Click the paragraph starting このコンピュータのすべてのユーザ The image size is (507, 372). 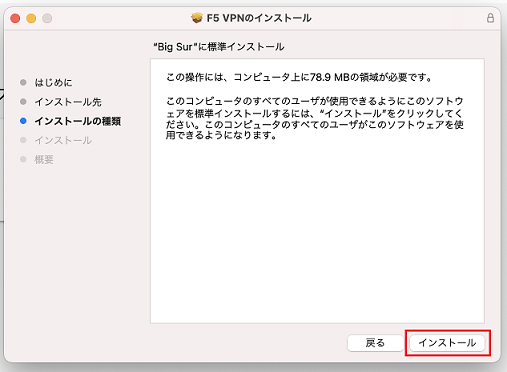coord(315,118)
